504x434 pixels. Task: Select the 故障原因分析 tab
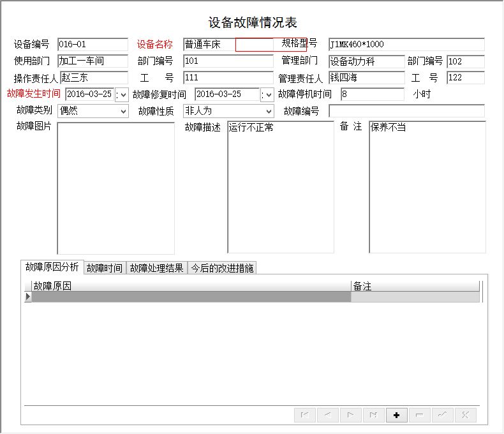pos(52,267)
